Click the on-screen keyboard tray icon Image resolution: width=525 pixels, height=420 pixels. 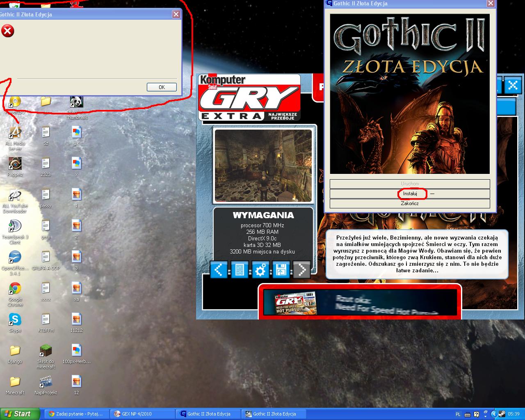point(468,414)
